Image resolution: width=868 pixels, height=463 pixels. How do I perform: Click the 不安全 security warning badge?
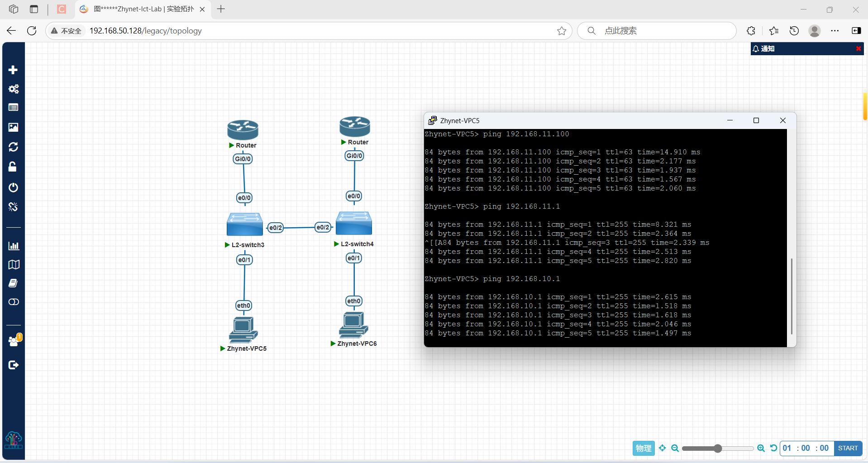pos(67,31)
